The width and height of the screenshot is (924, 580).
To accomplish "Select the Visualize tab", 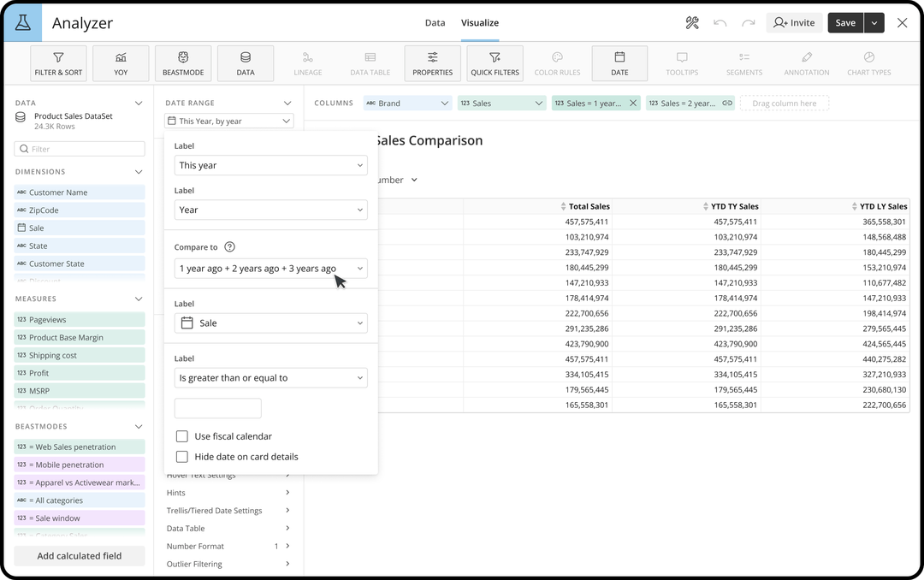I will [x=480, y=23].
